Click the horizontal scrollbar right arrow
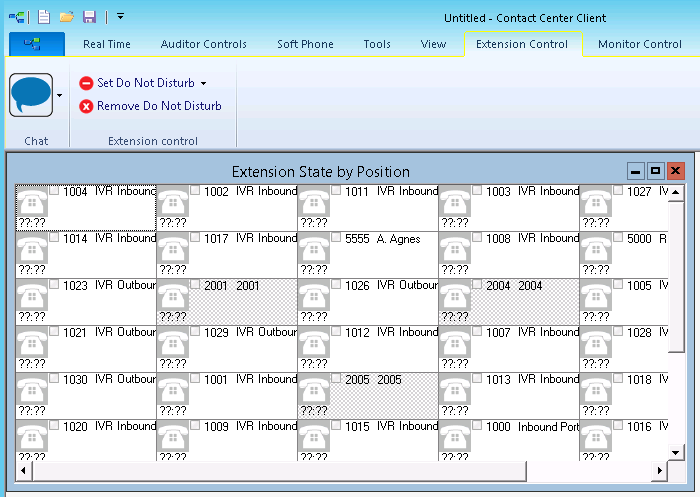This screenshot has height=497, width=700. click(660, 470)
